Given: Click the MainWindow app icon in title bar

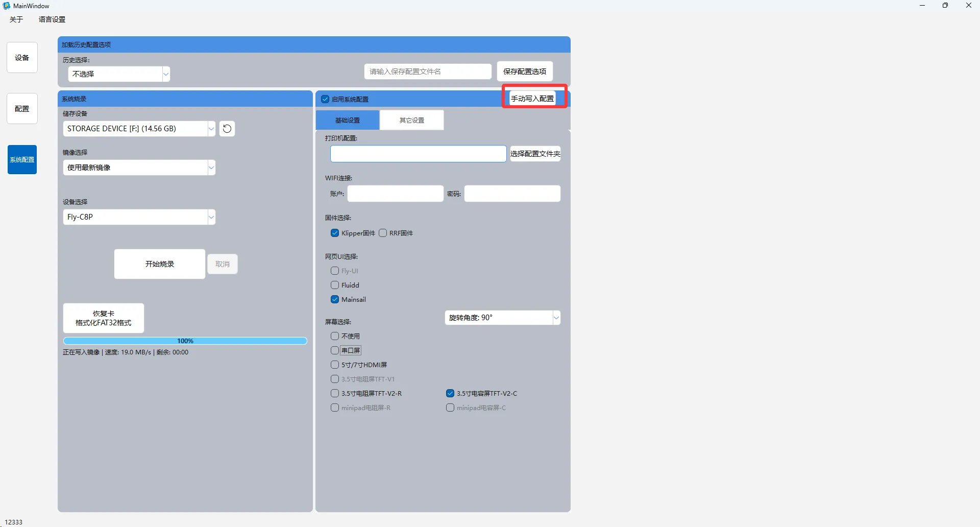Looking at the screenshot, I should [x=7, y=6].
